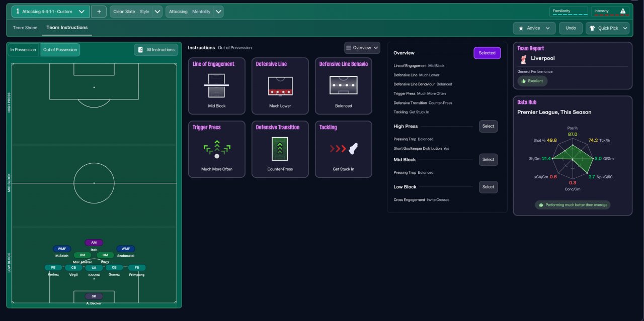The width and height of the screenshot is (644, 321).
Task: Switch to Out of Possession view
Action: coord(60,50)
